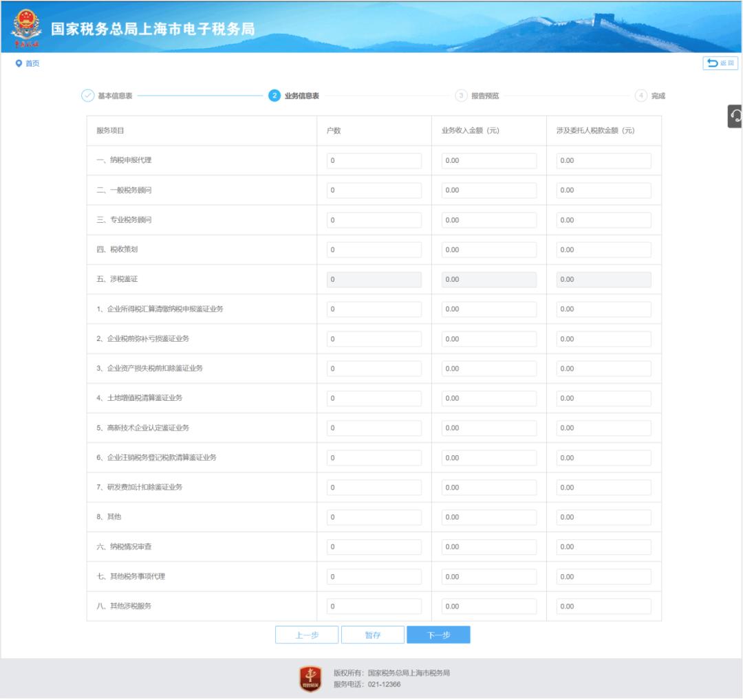
Task: Click the footer tax bureau shield logo
Action: (310, 678)
